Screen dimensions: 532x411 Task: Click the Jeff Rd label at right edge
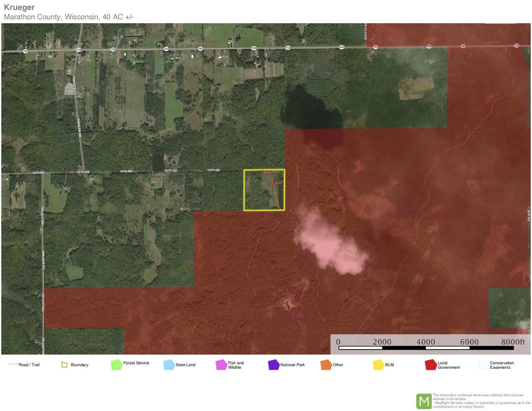(528, 215)
